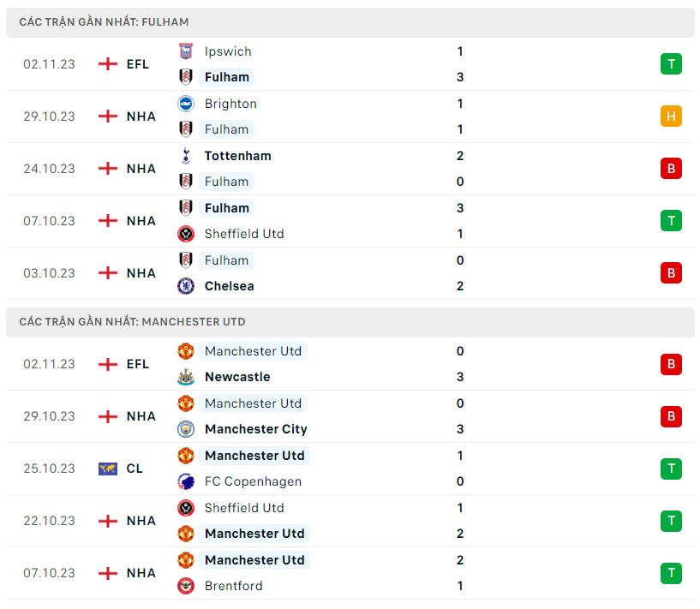
Task: Click the orange H badge for Brighton match
Action: [671, 116]
